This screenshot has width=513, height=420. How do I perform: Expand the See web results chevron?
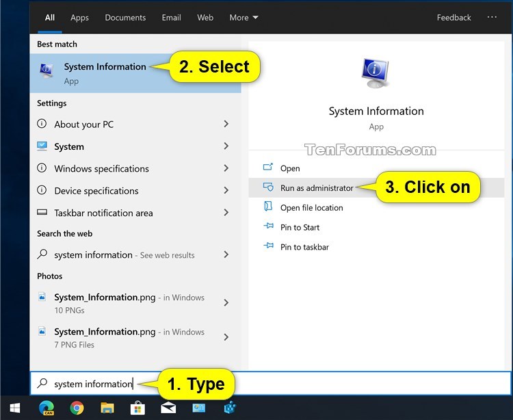pos(226,254)
